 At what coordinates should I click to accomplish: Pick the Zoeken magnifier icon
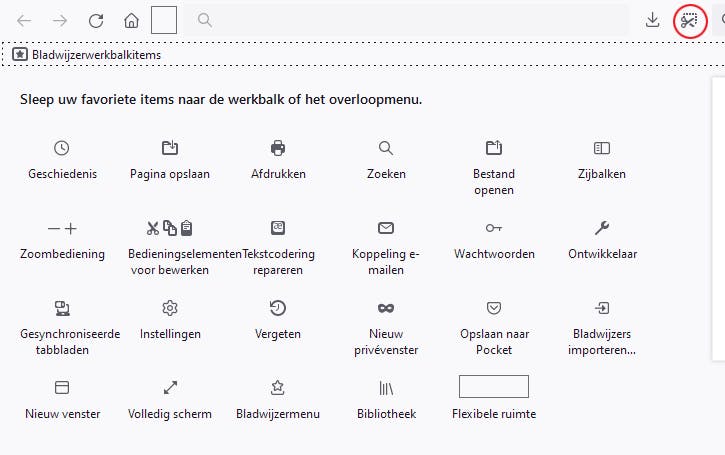click(x=386, y=148)
